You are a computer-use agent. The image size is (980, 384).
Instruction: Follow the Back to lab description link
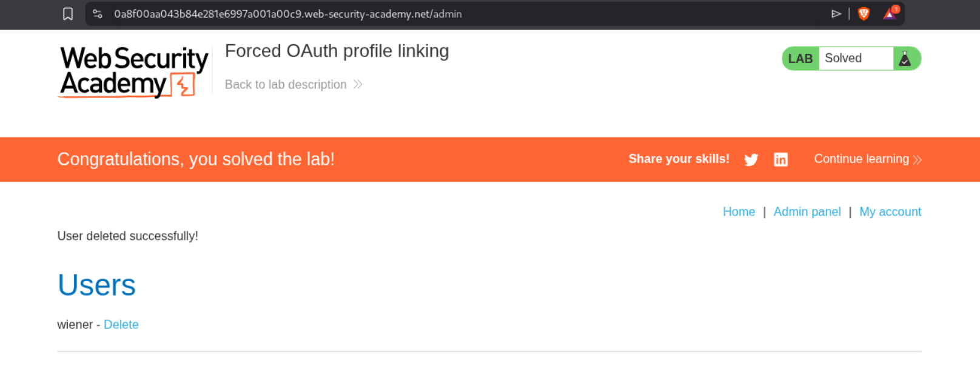tap(286, 85)
